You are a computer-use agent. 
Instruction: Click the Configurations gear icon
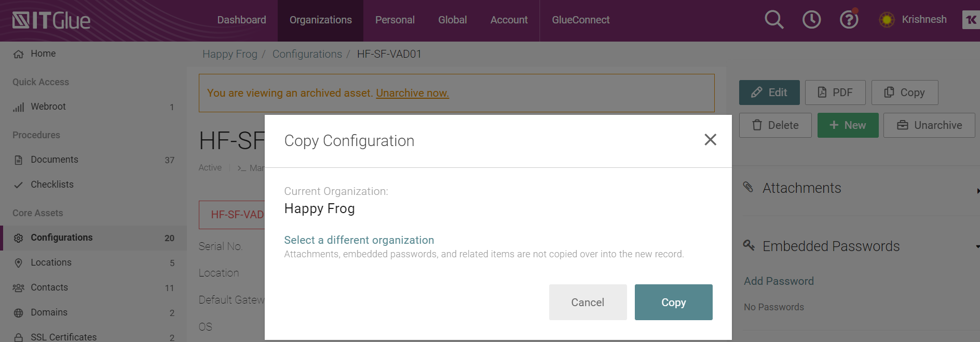(x=19, y=238)
